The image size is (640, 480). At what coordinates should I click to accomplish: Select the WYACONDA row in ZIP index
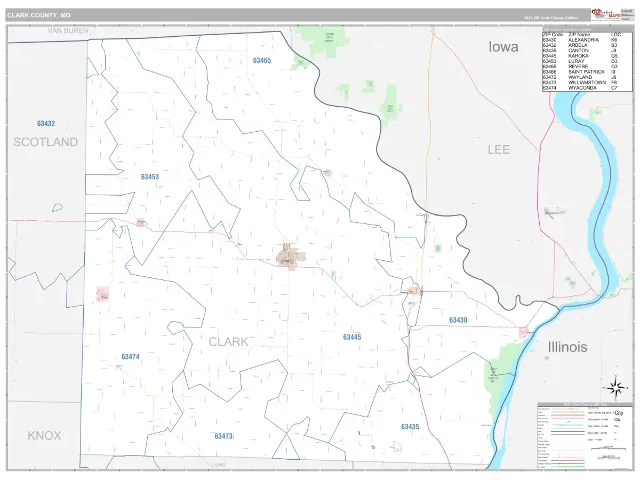[x=587, y=88]
